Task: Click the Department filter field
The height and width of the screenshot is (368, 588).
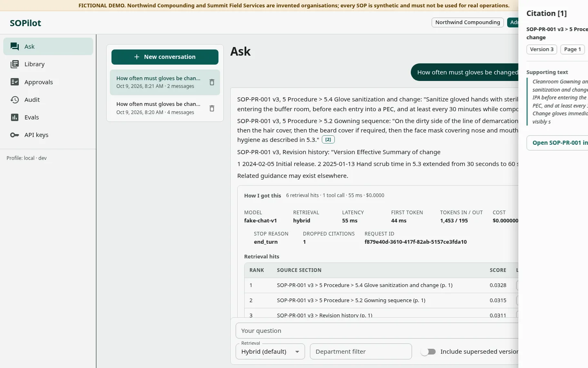Action: [x=361, y=352]
